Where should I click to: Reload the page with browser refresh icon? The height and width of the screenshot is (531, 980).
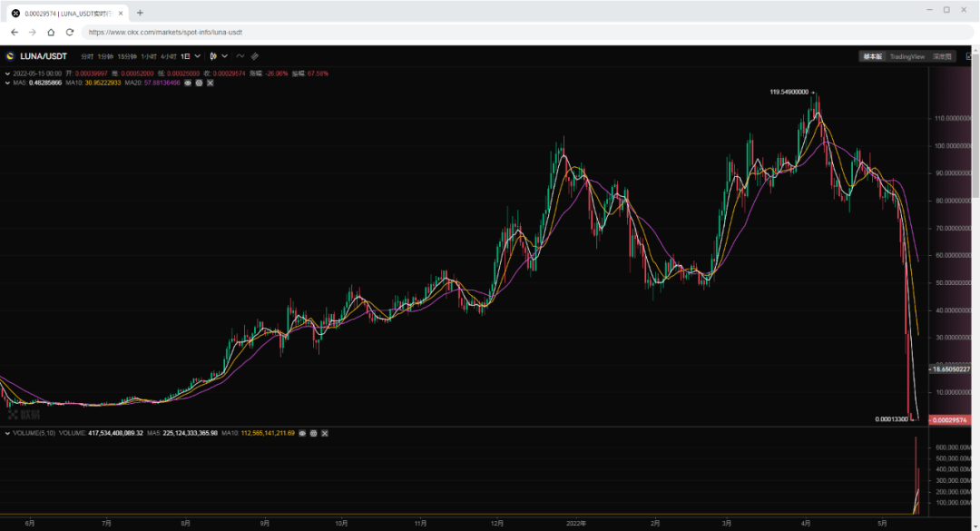pyautogui.click(x=70, y=32)
